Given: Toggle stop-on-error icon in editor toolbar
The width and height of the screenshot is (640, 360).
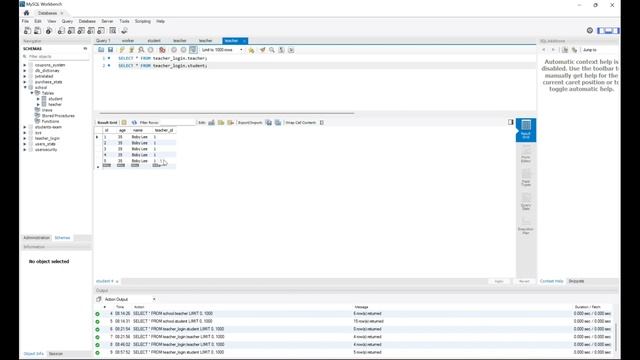Looking at the screenshot, I should tap(162, 50).
